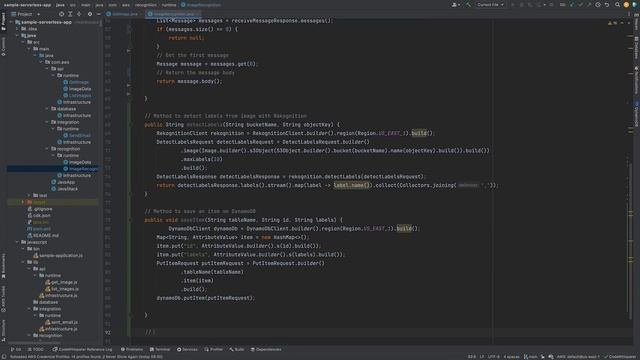Click the Debug bug icon
Screen dimensions: 640x360
(x=522, y=5)
